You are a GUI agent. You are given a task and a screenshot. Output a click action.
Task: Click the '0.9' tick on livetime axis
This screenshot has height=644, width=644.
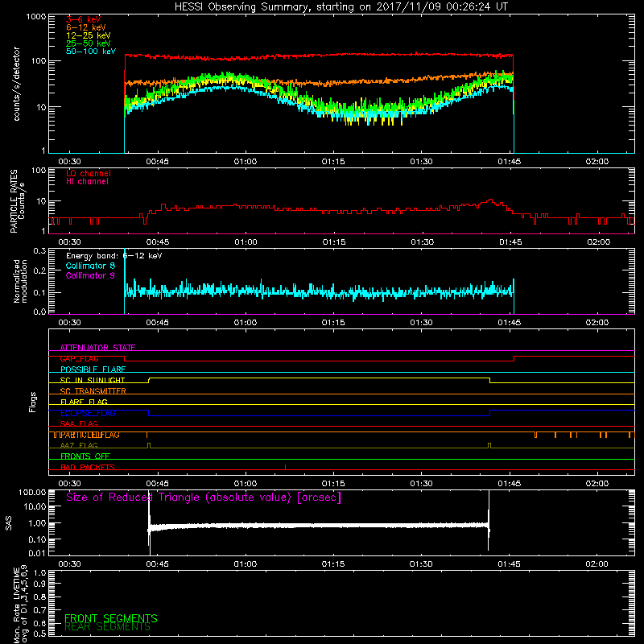tap(39, 584)
